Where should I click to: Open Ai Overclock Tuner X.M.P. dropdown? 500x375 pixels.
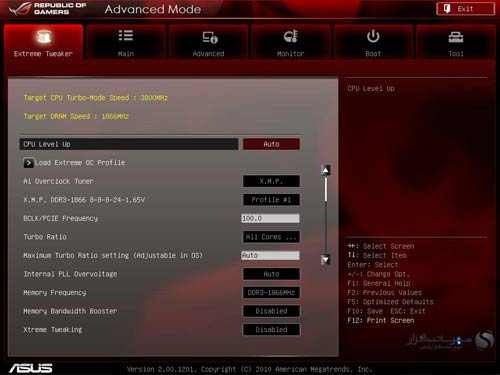(271, 181)
